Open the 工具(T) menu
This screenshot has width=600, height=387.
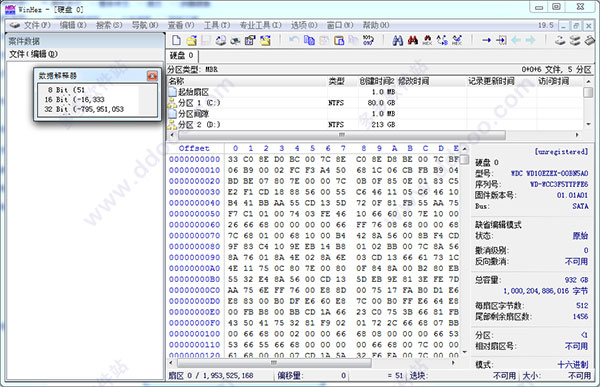coord(217,25)
